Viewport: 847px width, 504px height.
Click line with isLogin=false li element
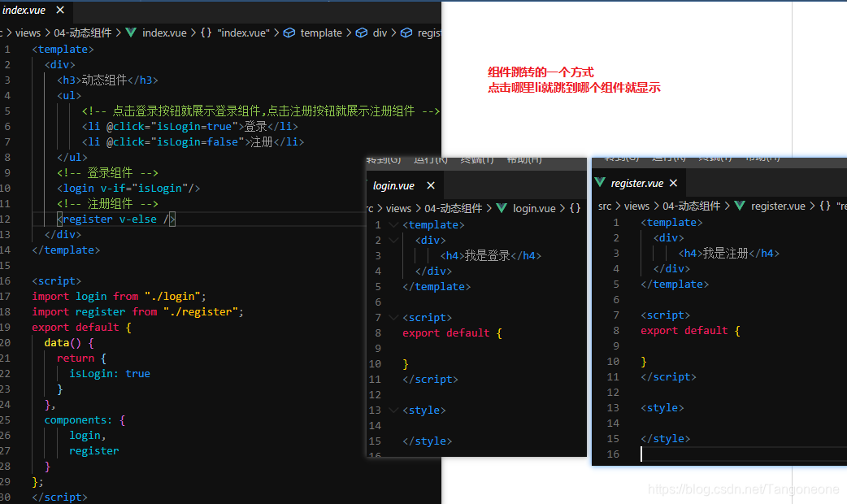click(x=193, y=141)
